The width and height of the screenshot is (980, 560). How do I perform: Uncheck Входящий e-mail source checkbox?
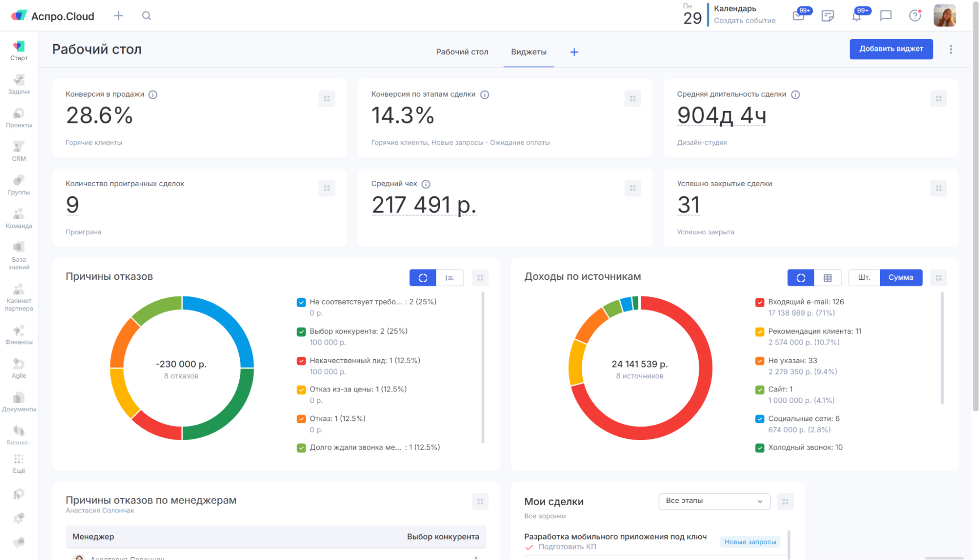click(x=759, y=302)
